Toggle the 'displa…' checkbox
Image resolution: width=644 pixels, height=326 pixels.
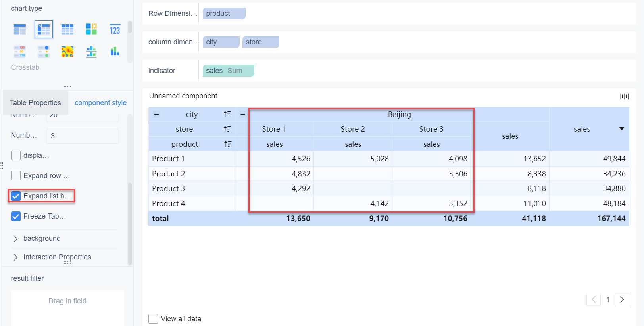(16, 155)
